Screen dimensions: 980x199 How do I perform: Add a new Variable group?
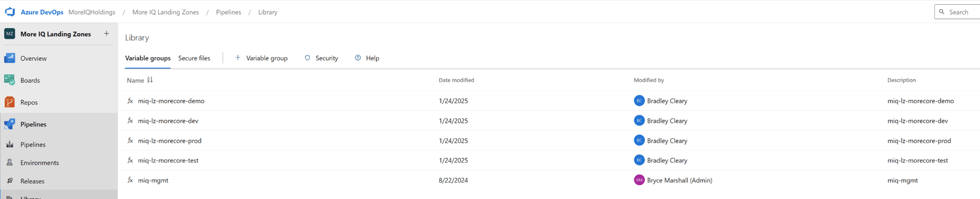(x=261, y=58)
